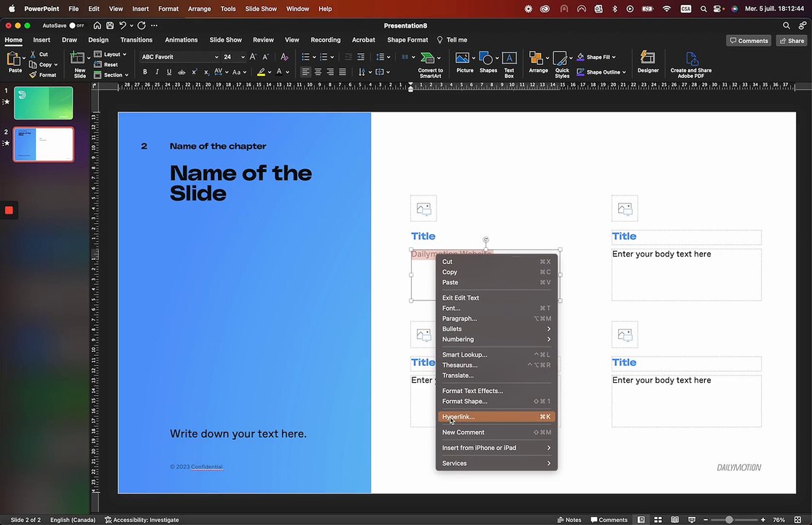Choose Hyperlink… in context menu
This screenshot has height=525, width=812.
tap(496, 416)
